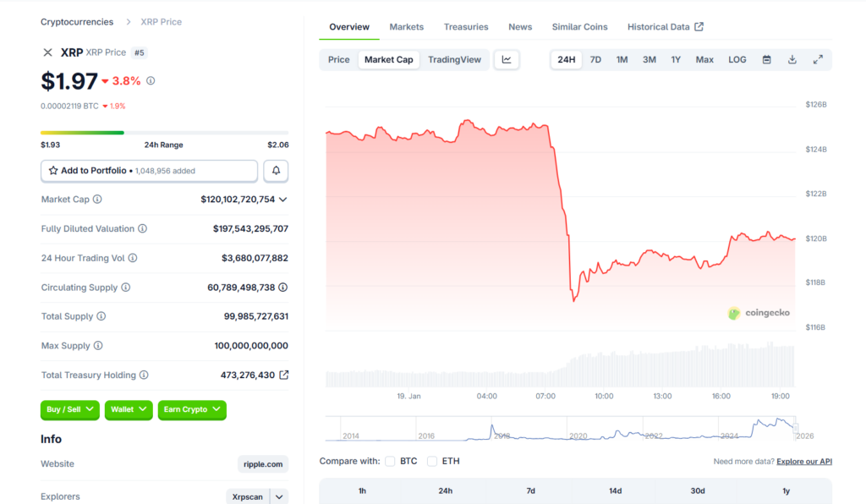The image size is (866, 504).
Task: Click info icon beside Circulating Supply value
Action: [x=283, y=288]
